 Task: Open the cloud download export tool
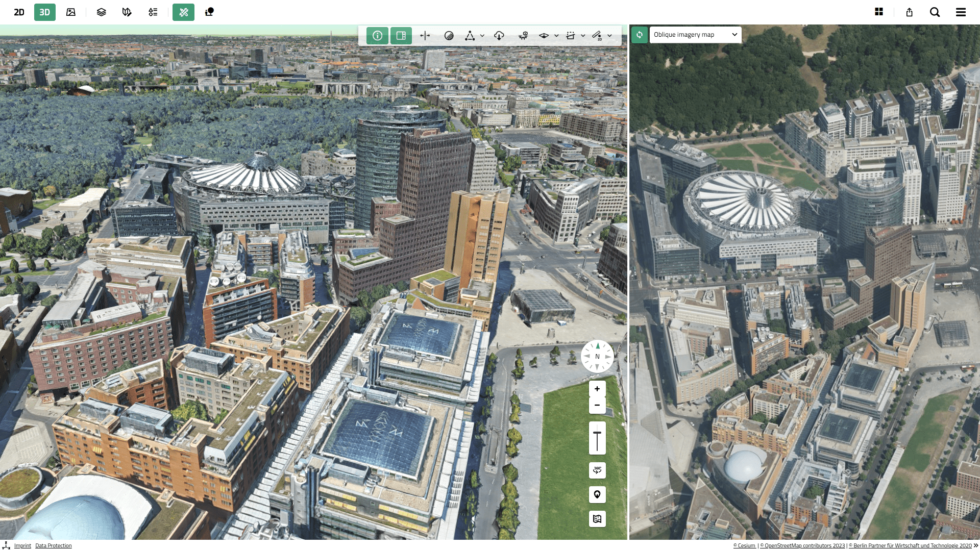point(499,36)
